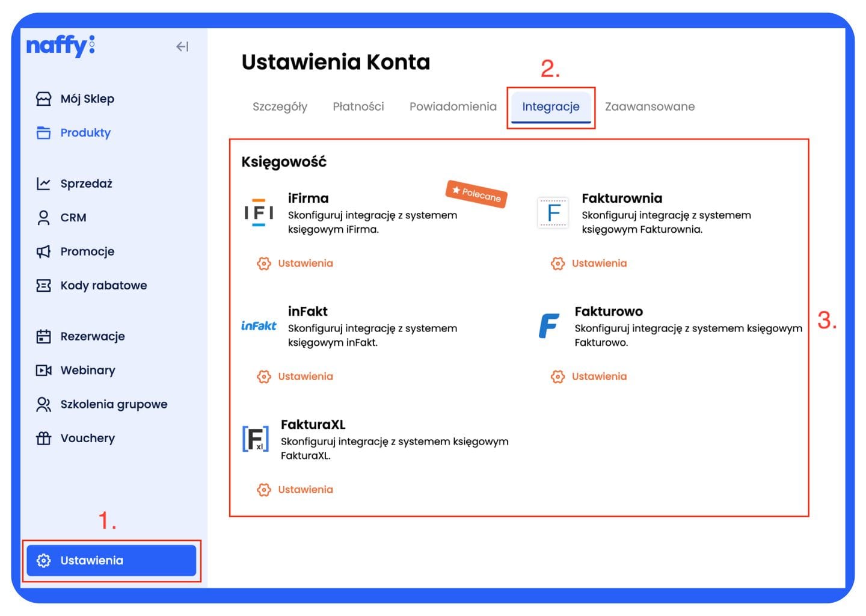Screen dimensions: 866x616
Task: Click the Vouchery gift icon
Action: tap(44, 438)
